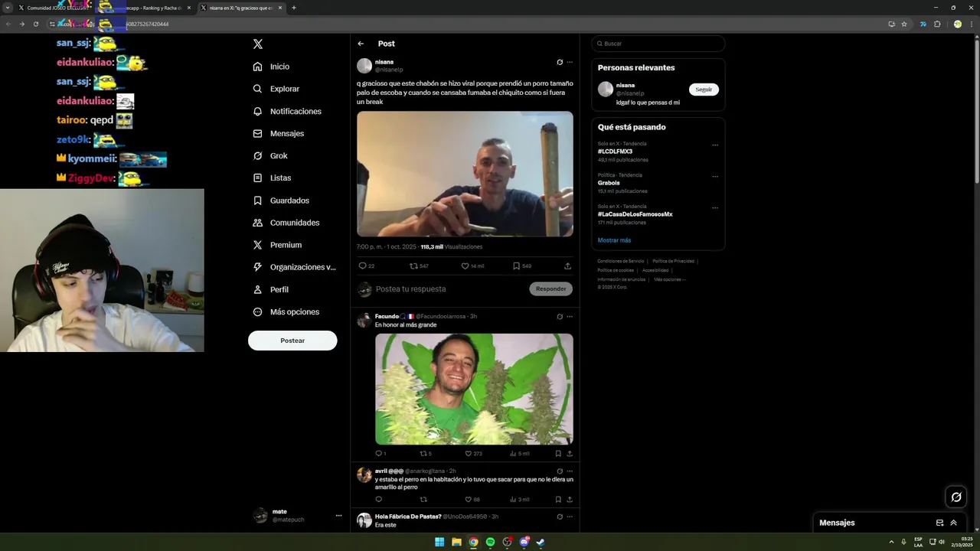Open the floating Grok button
Screen dimensions: 980x551
click(956, 497)
